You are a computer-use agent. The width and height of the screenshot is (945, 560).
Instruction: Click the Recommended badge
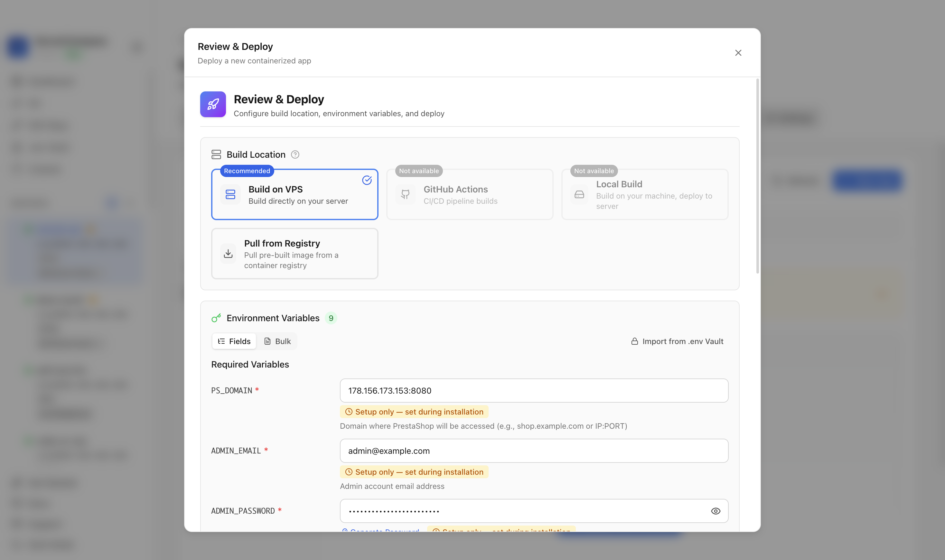(247, 171)
